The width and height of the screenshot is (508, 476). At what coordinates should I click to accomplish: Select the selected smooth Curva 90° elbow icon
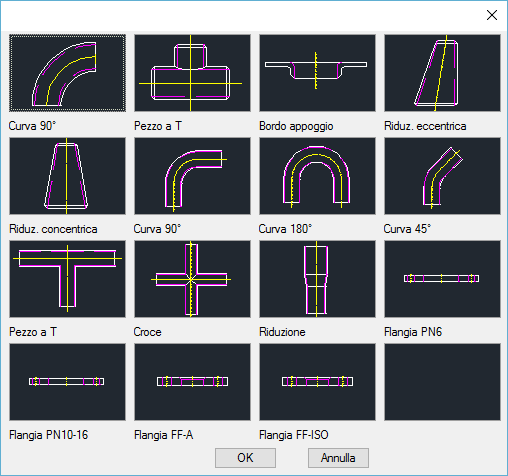click(x=67, y=73)
